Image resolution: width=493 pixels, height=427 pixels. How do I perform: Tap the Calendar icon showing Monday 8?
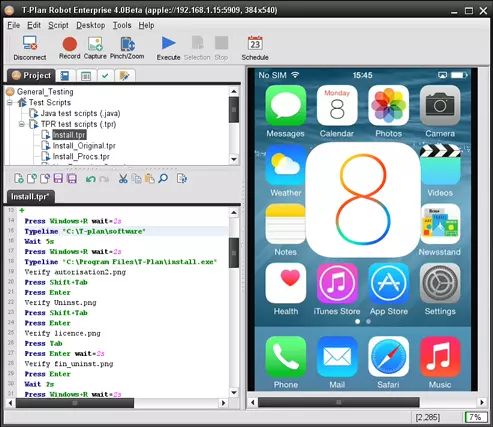[x=337, y=105]
